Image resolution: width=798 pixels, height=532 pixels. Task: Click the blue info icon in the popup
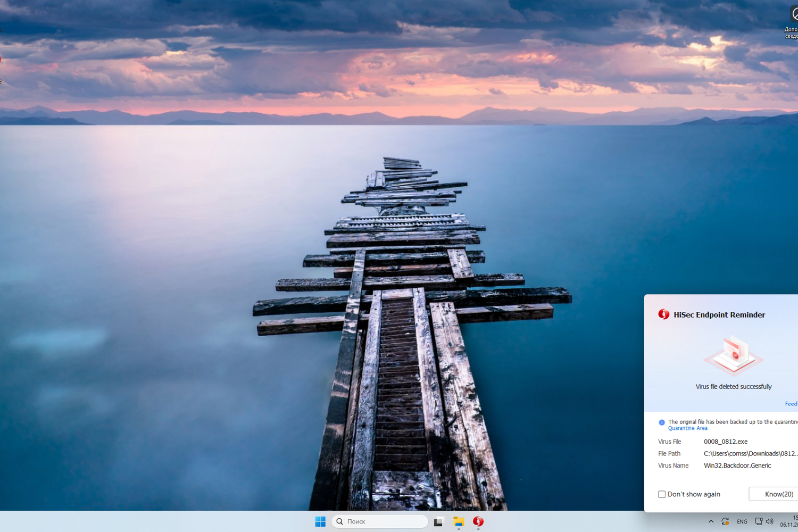point(662,422)
